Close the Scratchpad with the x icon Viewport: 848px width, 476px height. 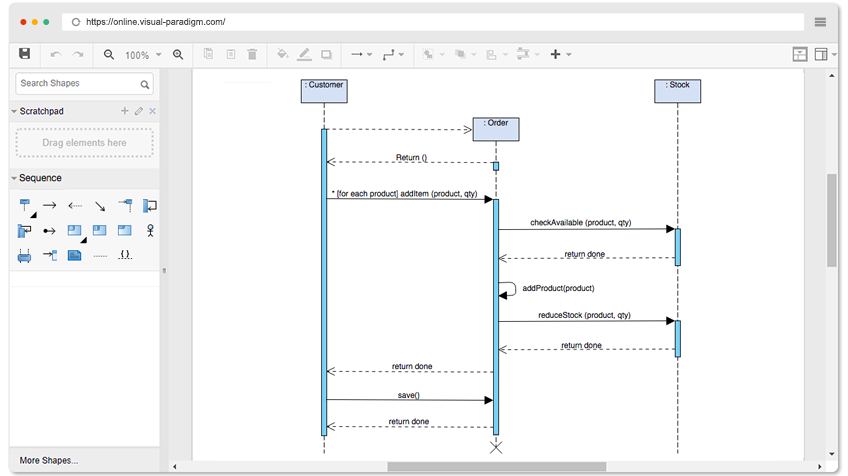point(153,111)
